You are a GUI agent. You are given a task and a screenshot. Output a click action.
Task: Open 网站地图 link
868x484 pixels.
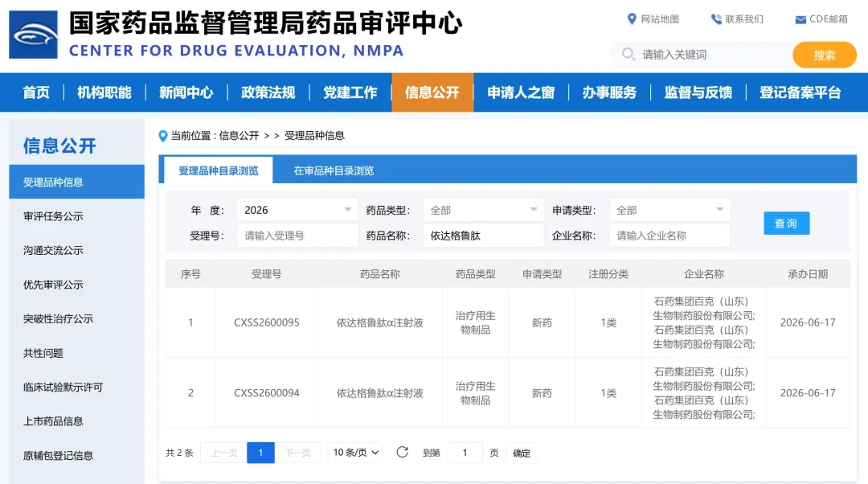(x=660, y=19)
